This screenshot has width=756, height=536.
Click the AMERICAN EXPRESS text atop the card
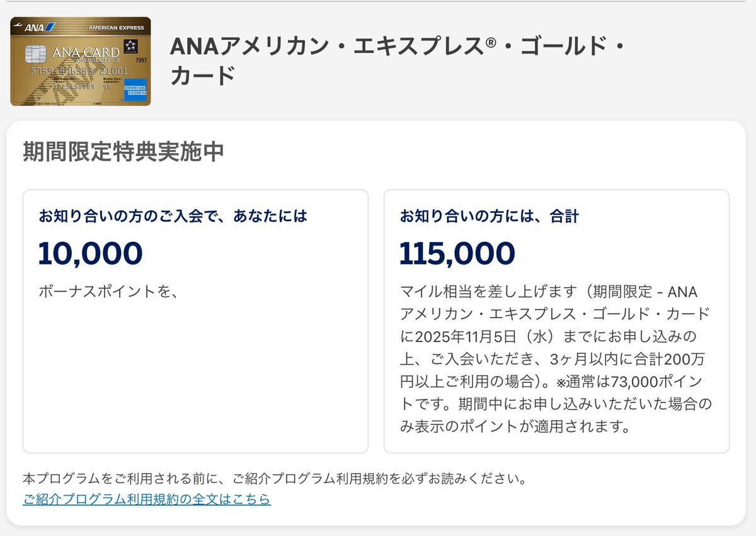[x=117, y=28]
